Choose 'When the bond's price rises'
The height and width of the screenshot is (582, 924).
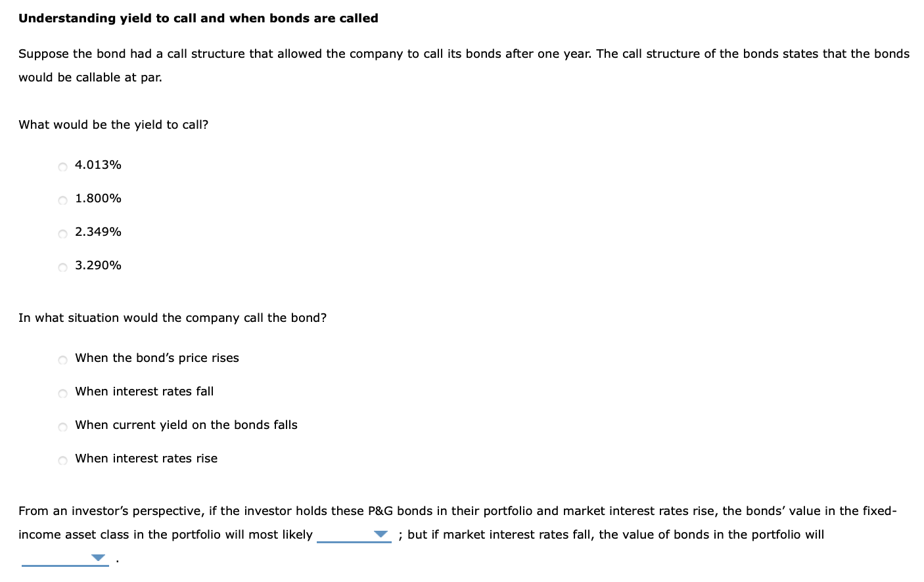(x=62, y=359)
